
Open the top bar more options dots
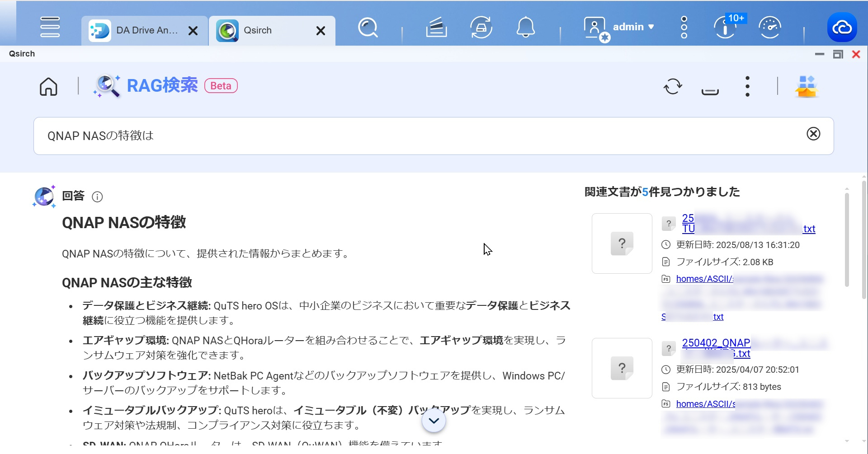[684, 27]
